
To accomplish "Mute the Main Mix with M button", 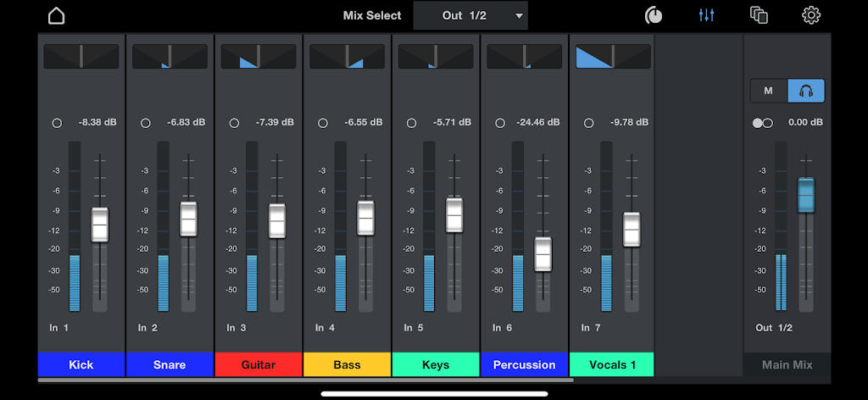I will point(769,91).
